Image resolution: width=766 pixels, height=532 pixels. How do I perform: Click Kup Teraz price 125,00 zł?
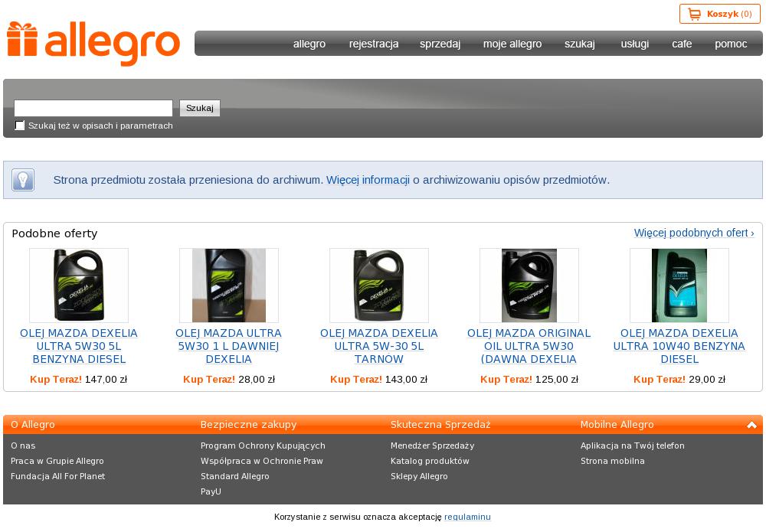click(x=529, y=379)
